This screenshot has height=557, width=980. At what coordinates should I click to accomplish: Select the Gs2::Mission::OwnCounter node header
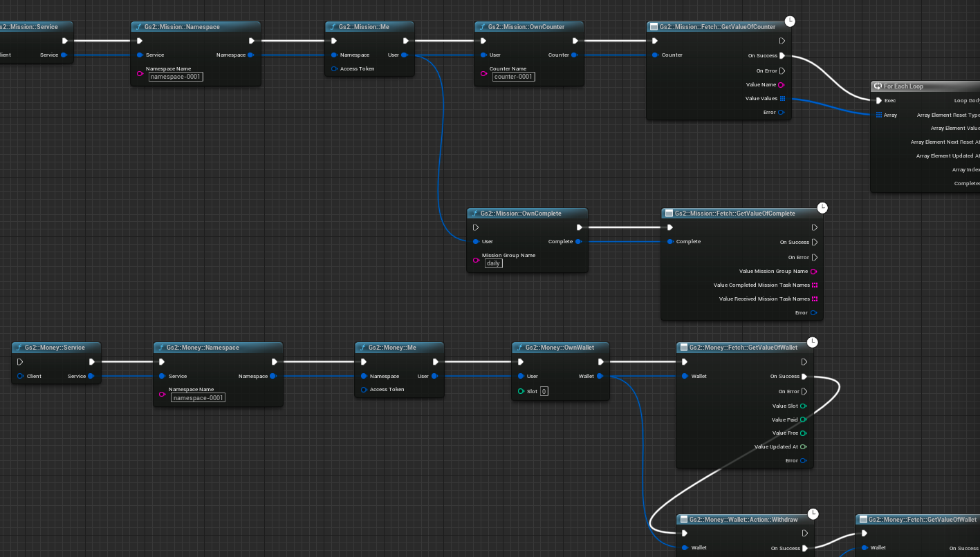[529, 27]
